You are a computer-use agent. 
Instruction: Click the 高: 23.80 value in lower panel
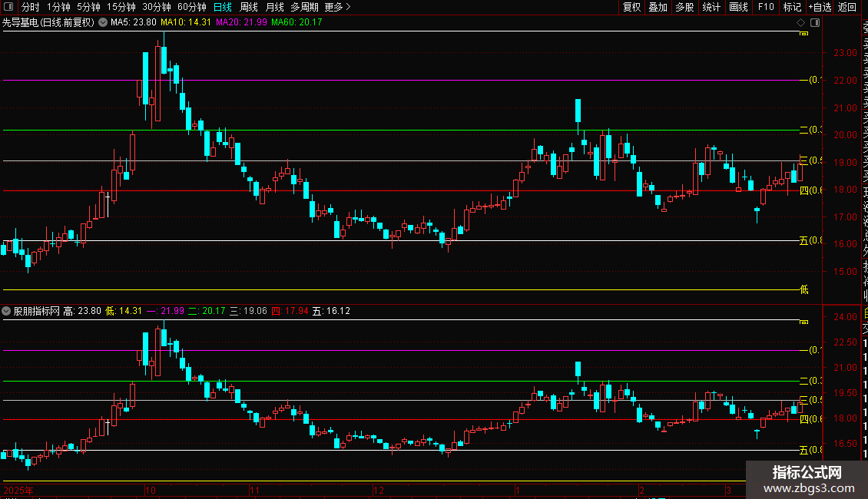(x=82, y=311)
